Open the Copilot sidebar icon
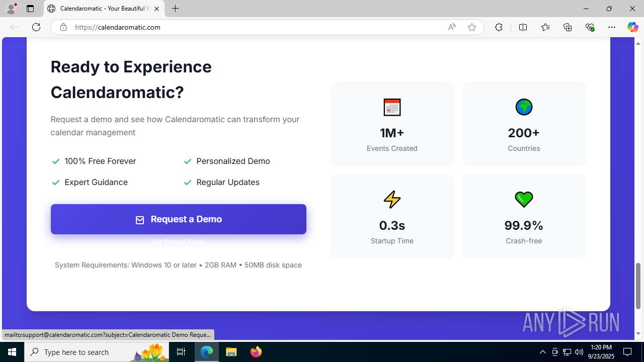The image size is (644, 362). 632,27
